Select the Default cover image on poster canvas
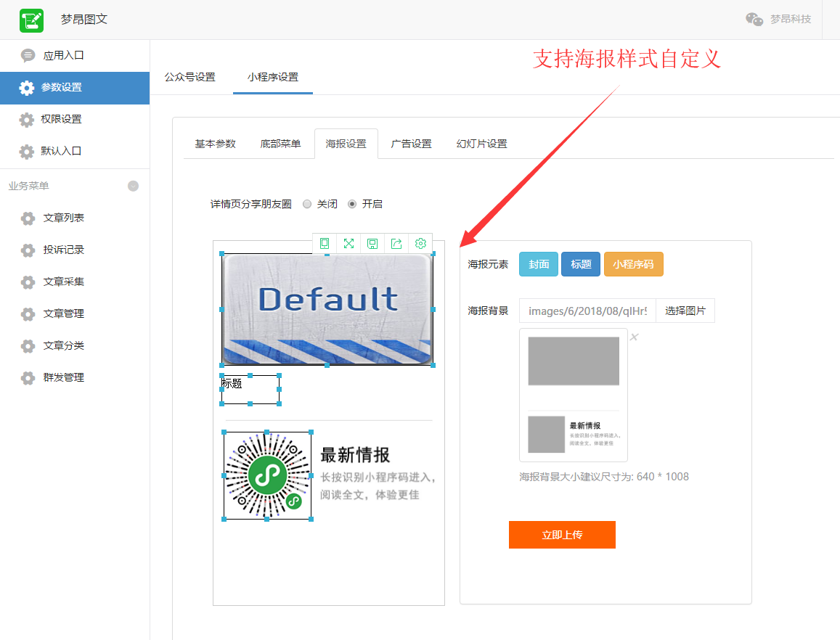This screenshot has height=640, width=840. click(x=327, y=309)
